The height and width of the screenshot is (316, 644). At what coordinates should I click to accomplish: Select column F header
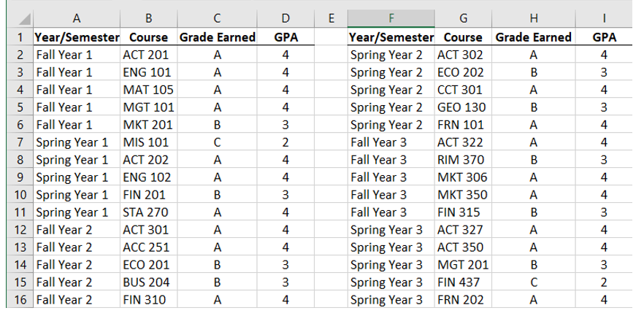click(x=391, y=18)
